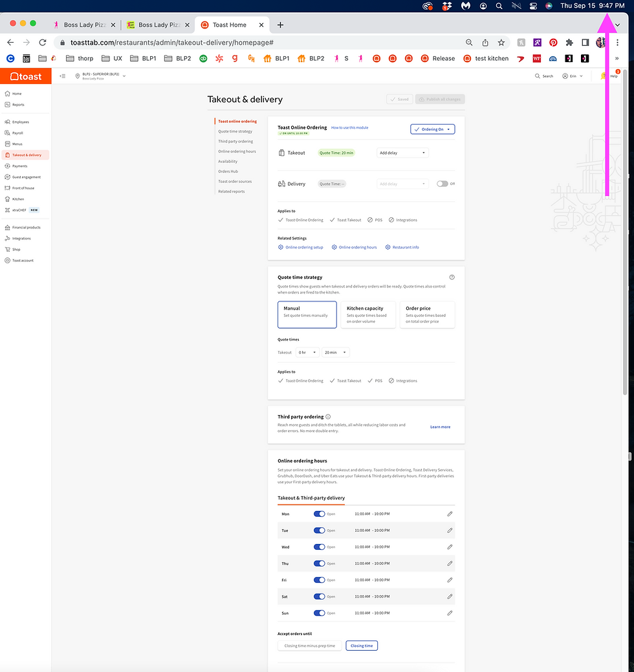Open the Ordering On dropdown
634x672 pixels.
click(433, 129)
